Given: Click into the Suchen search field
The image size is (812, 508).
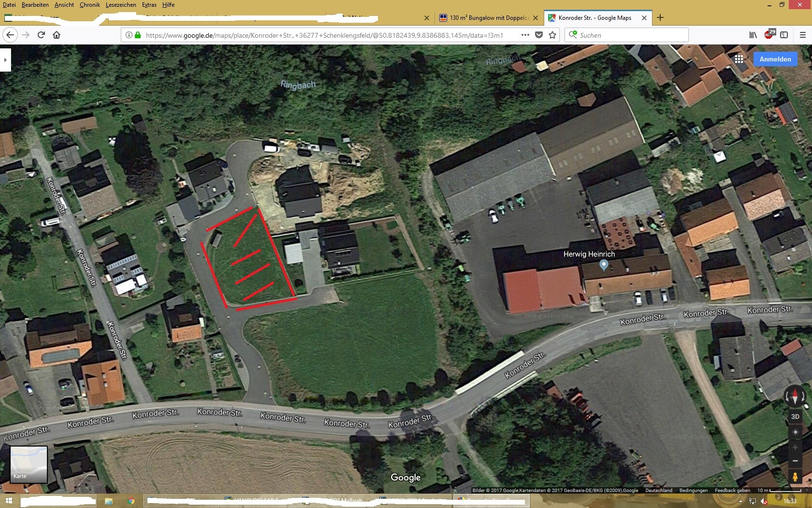Looking at the screenshot, I should coord(626,35).
